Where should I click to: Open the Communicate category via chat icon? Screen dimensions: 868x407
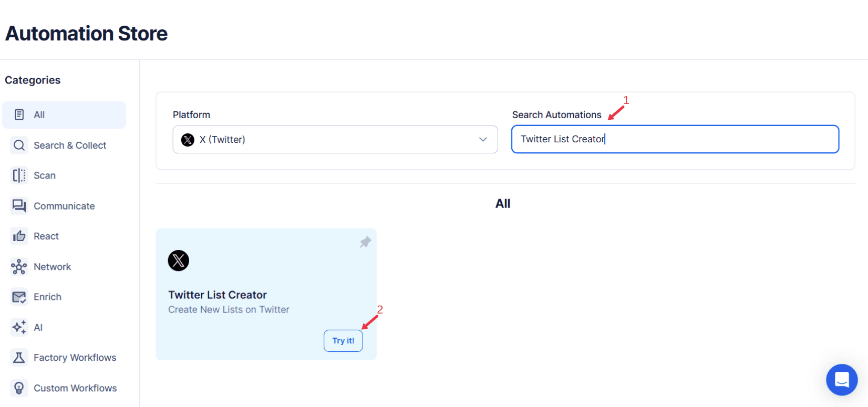pos(19,205)
